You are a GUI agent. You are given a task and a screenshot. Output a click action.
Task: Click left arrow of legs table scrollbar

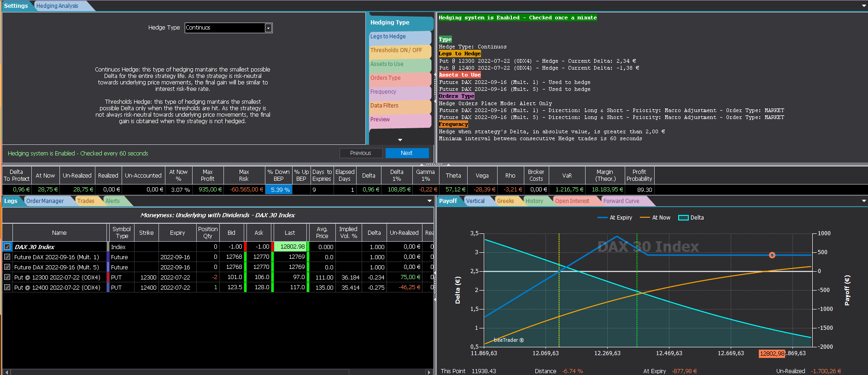tap(6, 372)
